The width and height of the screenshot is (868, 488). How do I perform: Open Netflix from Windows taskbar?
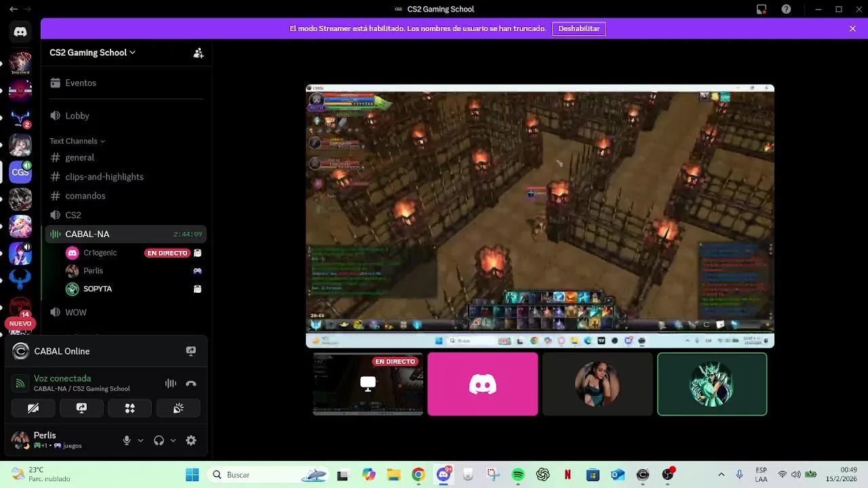click(x=568, y=474)
